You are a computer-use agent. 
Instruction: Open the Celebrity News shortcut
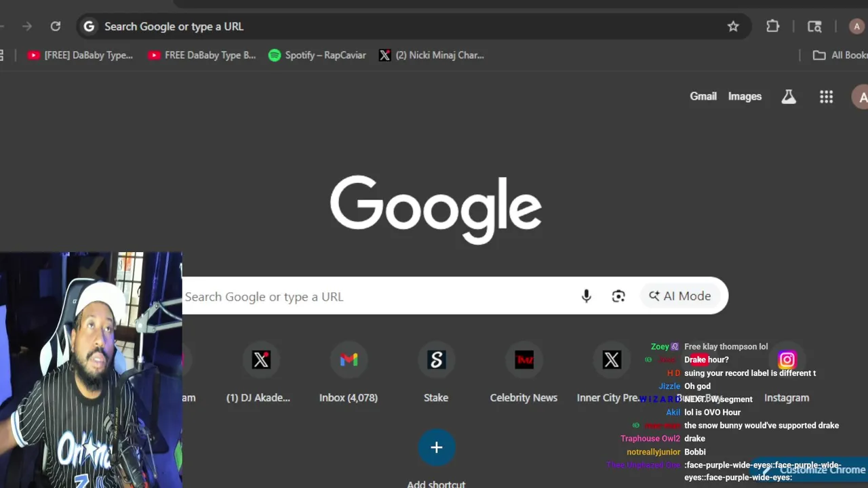[524, 373]
